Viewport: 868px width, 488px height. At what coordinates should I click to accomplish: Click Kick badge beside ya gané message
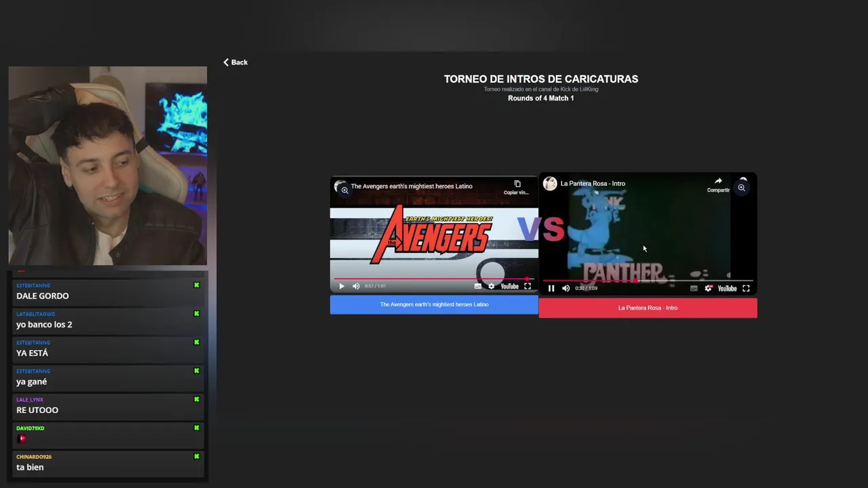(197, 371)
